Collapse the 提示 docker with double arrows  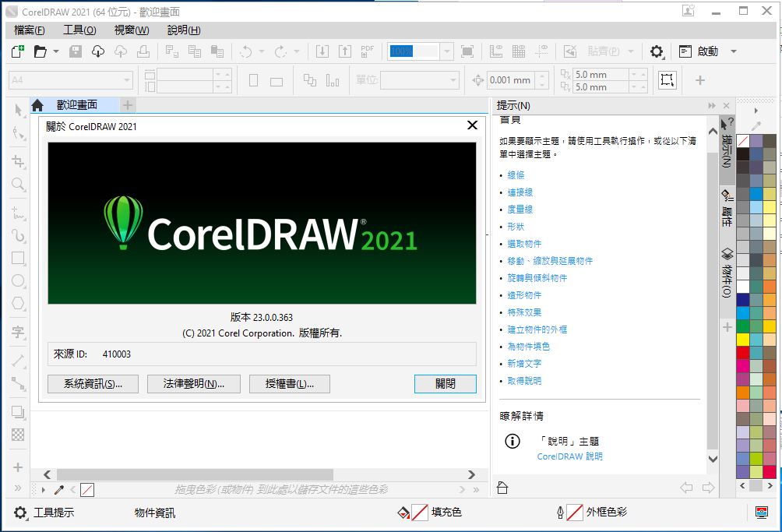[x=712, y=106]
